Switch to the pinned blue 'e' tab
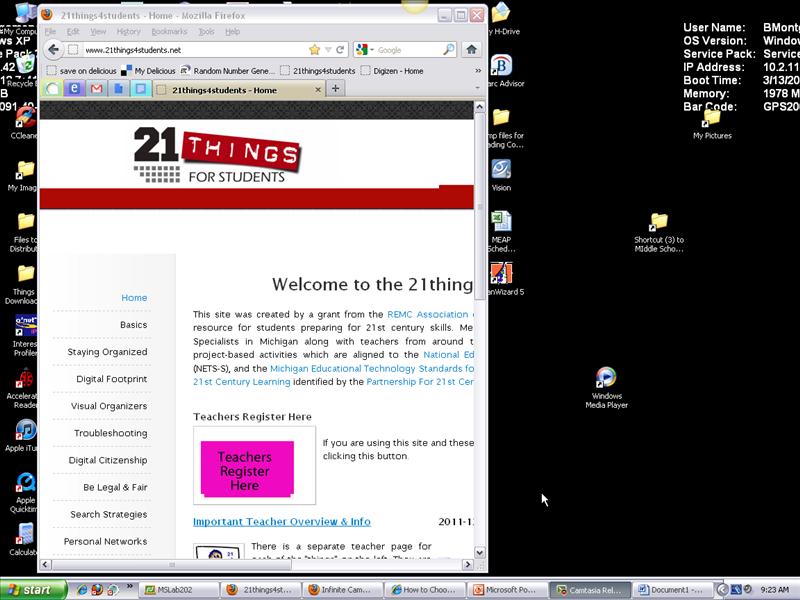Viewport: 800px width, 600px height. click(x=74, y=89)
